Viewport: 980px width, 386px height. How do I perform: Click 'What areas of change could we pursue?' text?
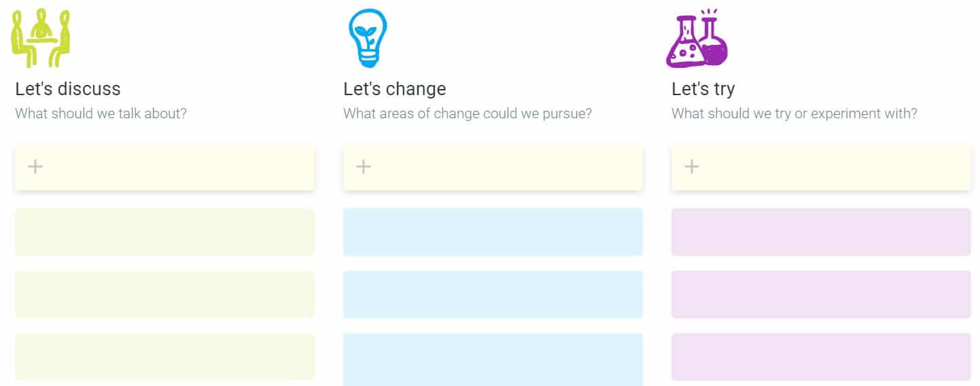468,113
